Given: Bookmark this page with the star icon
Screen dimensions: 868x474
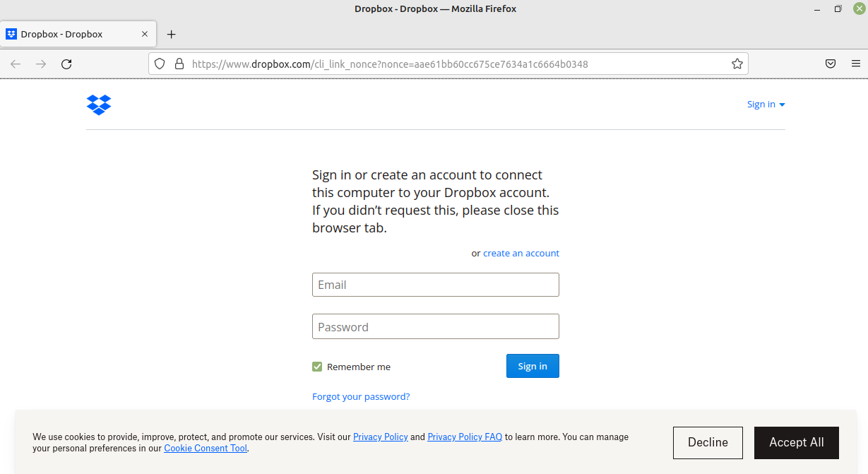Looking at the screenshot, I should 737,64.
